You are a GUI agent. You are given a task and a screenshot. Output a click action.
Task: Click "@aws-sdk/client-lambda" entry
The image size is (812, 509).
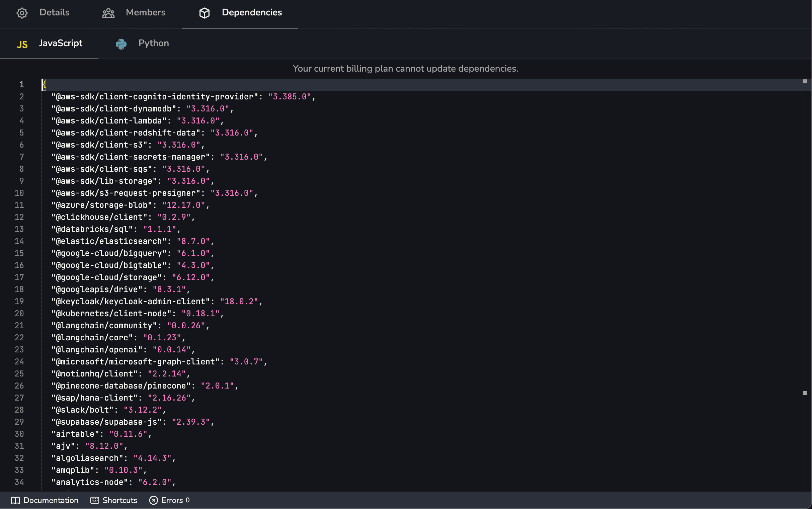pyautogui.click(x=138, y=121)
